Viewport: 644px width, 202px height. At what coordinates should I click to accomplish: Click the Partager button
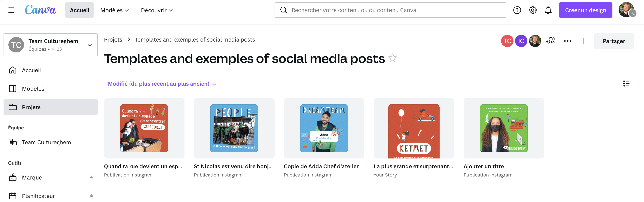tap(613, 41)
